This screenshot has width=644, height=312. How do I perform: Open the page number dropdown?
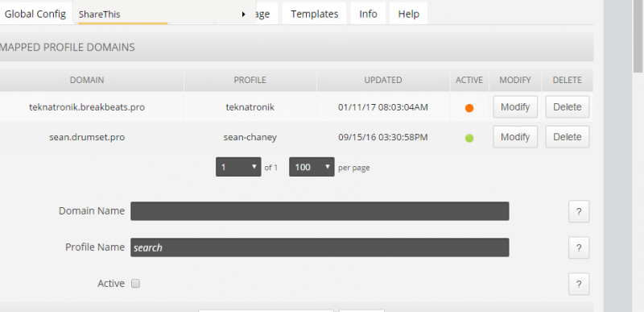tap(238, 167)
